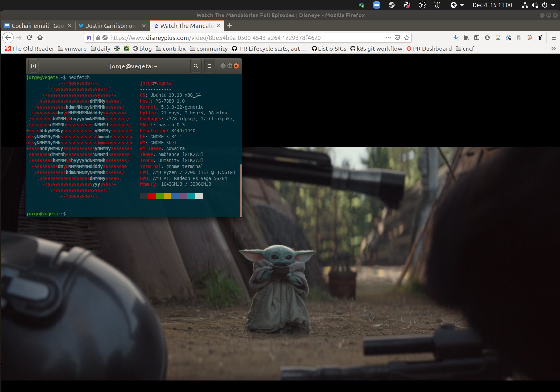
Task: Click the Firefox Account avatar icon
Action: point(487,38)
